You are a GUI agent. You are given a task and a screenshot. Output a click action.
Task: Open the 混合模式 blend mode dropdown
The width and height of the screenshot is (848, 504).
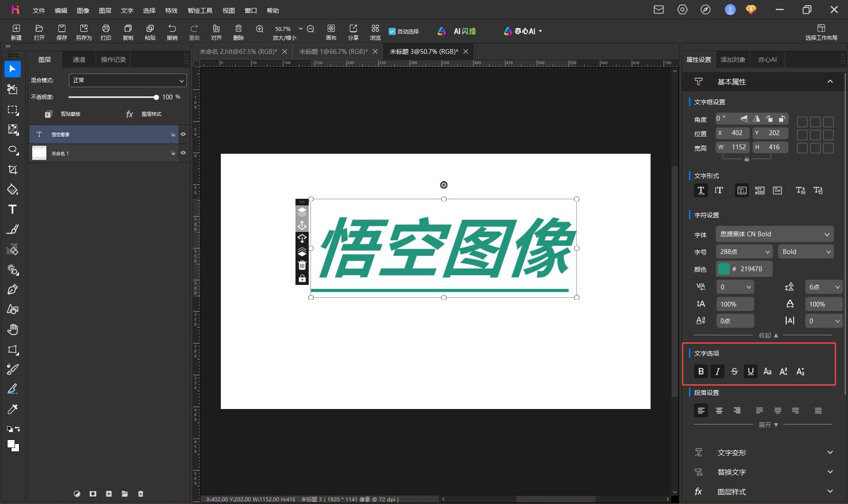pyautogui.click(x=128, y=80)
